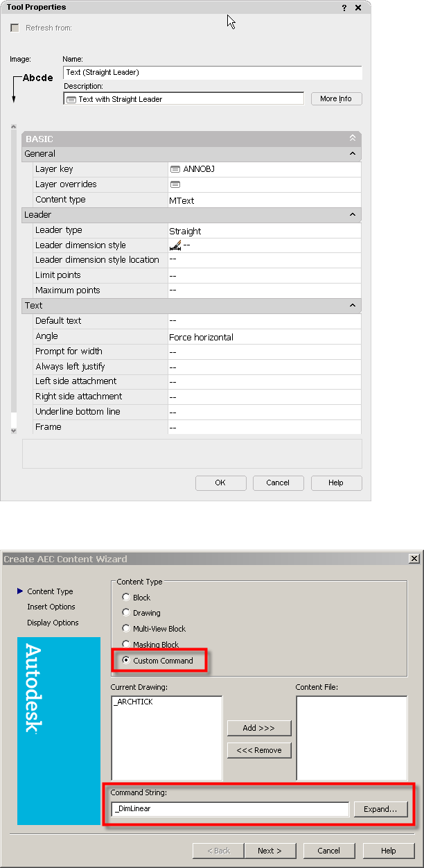
Task: Go to Display Options wizard step
Action: 53,623
